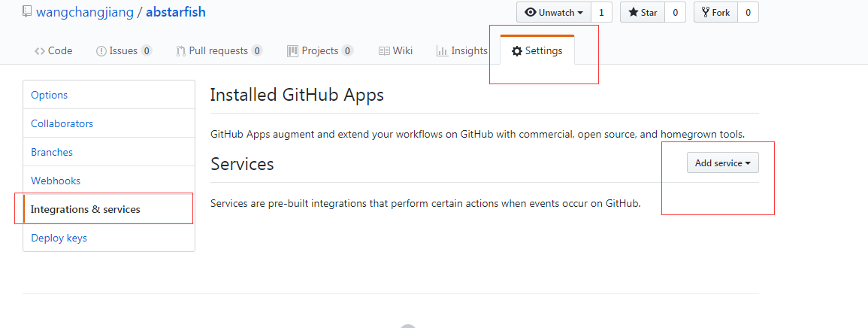Open the Insights tab
The width and height of the screenshot is (868, 328).
click(x=461, y=51)
